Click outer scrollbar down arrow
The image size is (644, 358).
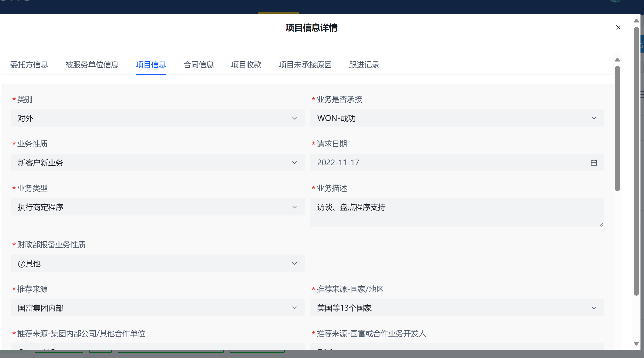click(636, 343)
